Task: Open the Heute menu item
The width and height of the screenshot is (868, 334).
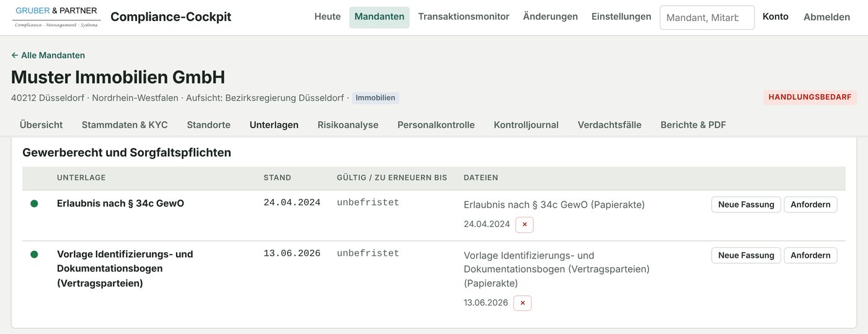Action: tap(327, 17)
